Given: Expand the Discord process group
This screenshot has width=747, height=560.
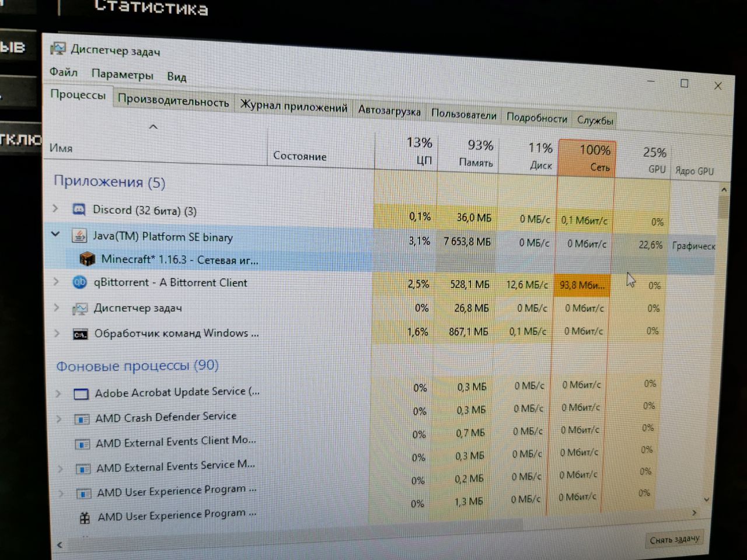Looking at the screenshot, I should click(x=55, y=208).
